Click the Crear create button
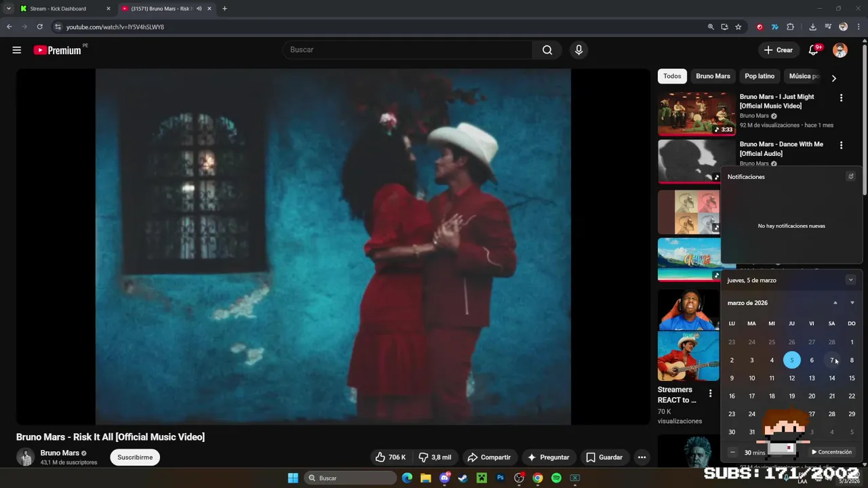868x488 pixels. click(x=778, y=50)
